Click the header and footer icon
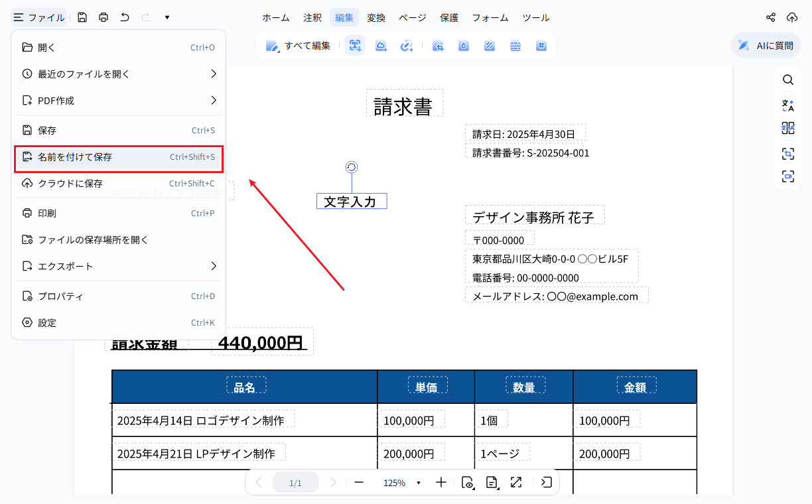This screenshot has height=504, width=812. tap(515, 46)
